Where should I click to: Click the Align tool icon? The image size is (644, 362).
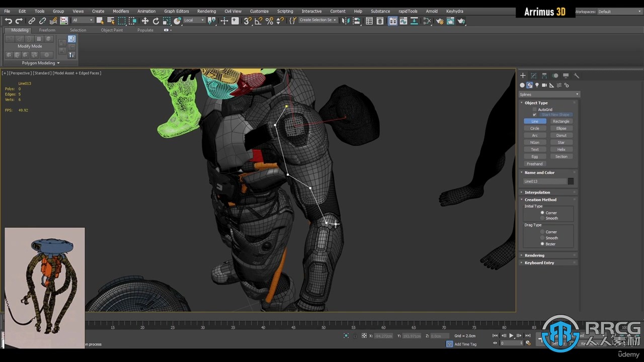point(356,21)
